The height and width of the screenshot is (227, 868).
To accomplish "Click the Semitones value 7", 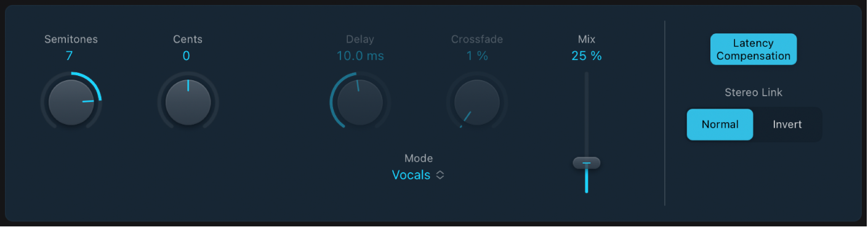I will coord(70,56).
